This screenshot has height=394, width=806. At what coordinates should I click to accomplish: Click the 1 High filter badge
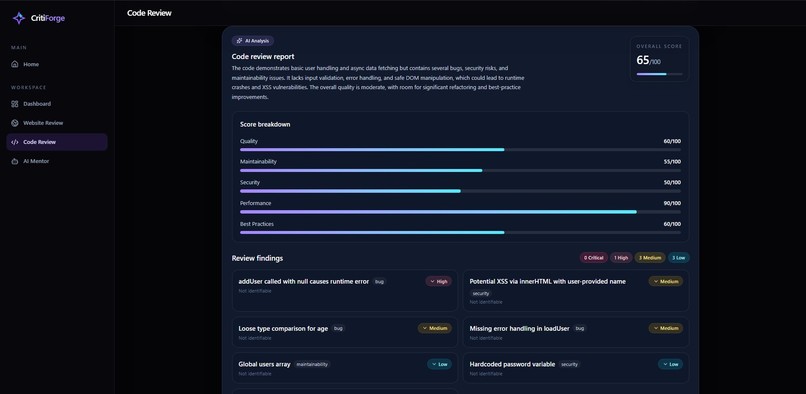(621, 258)
